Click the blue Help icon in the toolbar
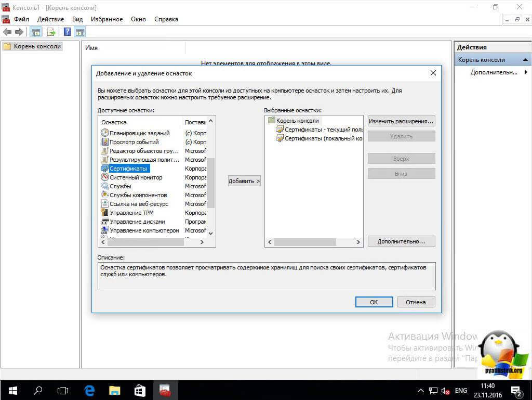Image resolution: width=532 pixels, height=400 pixels. tap(67, 32)
